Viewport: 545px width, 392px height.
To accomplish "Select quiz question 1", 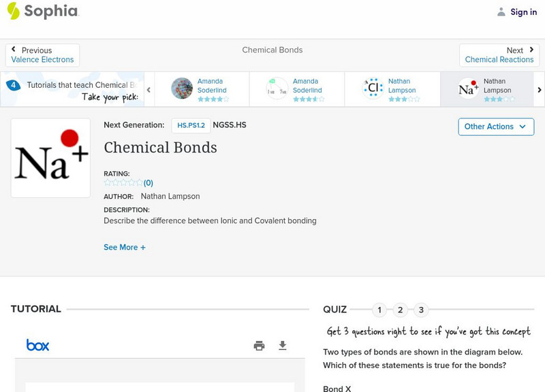I will (379, 310).
